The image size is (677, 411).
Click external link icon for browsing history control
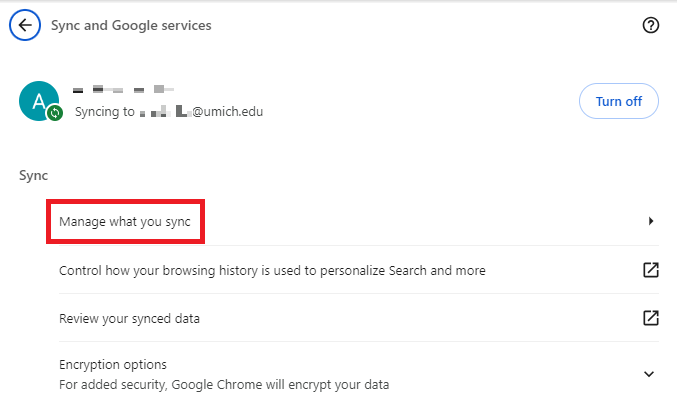650,270
